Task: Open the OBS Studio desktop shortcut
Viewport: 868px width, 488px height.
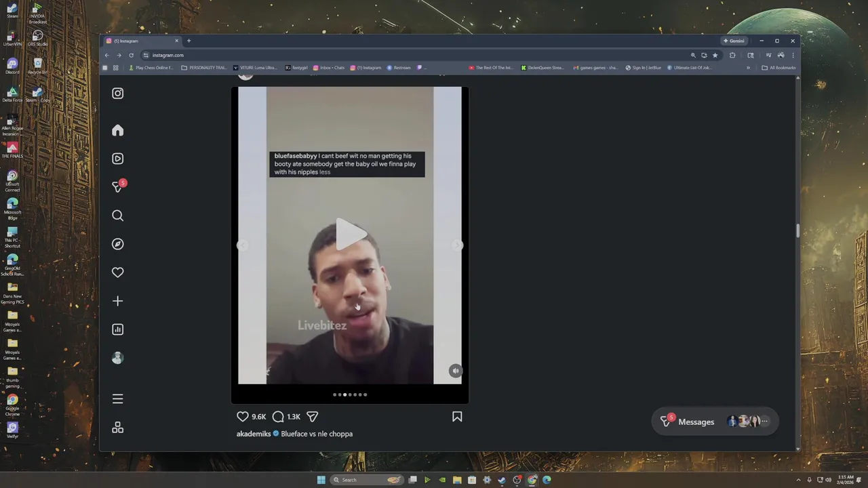Action: [37, 38]
